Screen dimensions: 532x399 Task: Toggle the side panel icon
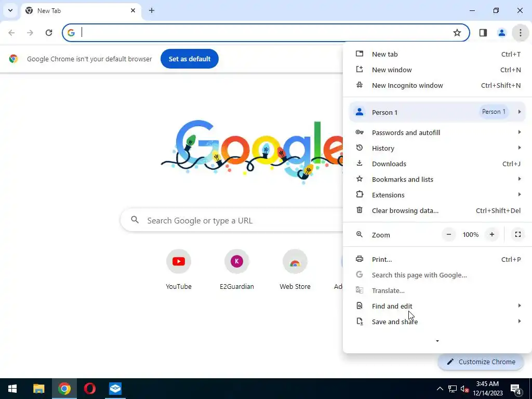pyautogui.click(x=483, y=33)
